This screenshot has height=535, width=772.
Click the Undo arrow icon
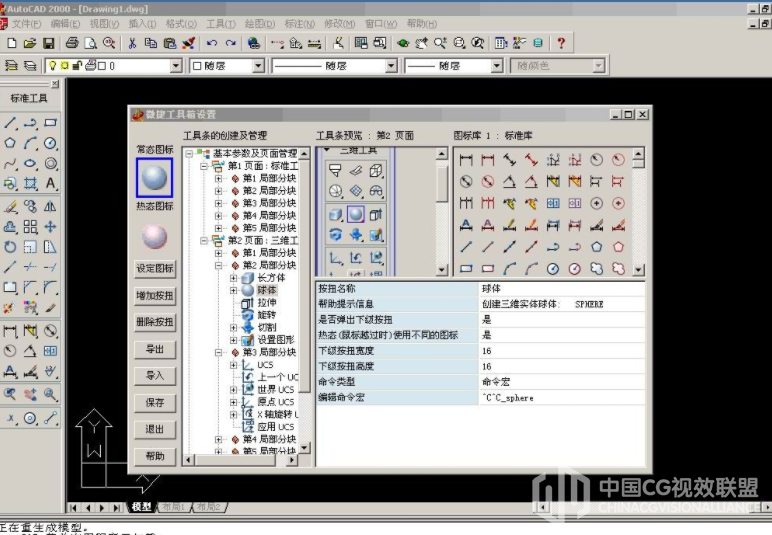point(212,43)
